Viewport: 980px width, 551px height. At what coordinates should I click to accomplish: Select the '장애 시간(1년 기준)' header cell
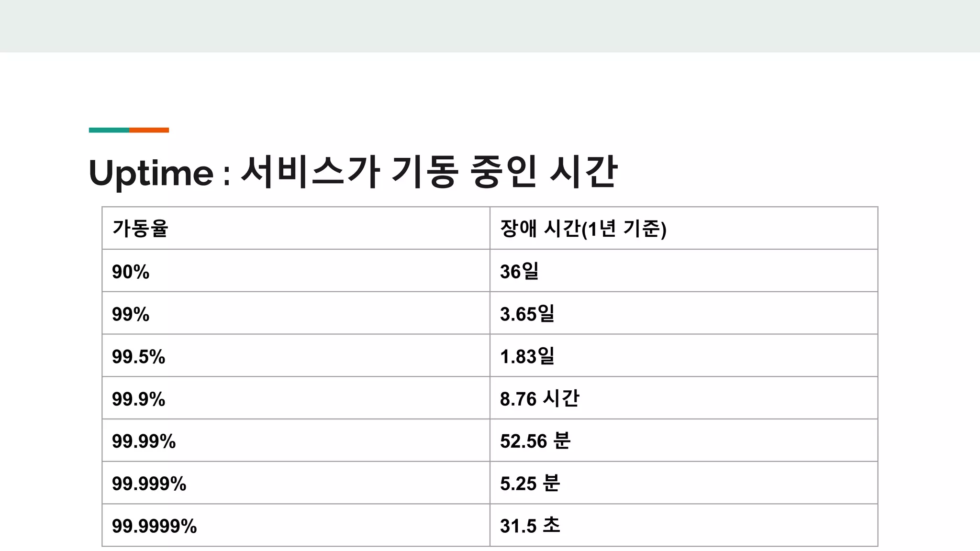pyautogui.click(x=684, y=228)
